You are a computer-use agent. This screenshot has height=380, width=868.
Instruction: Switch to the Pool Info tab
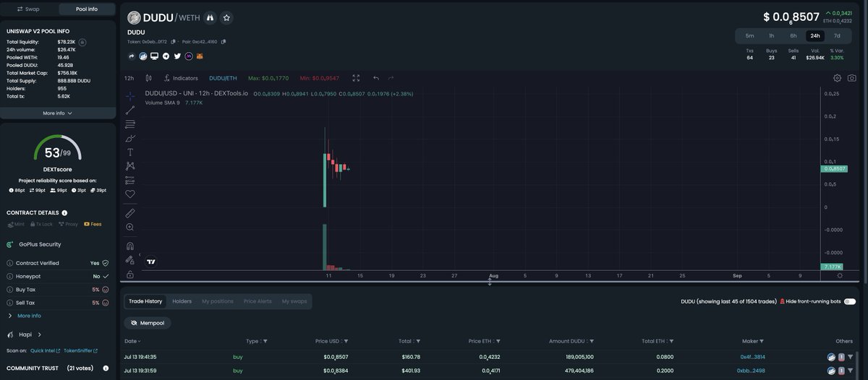tap(87, 9)
